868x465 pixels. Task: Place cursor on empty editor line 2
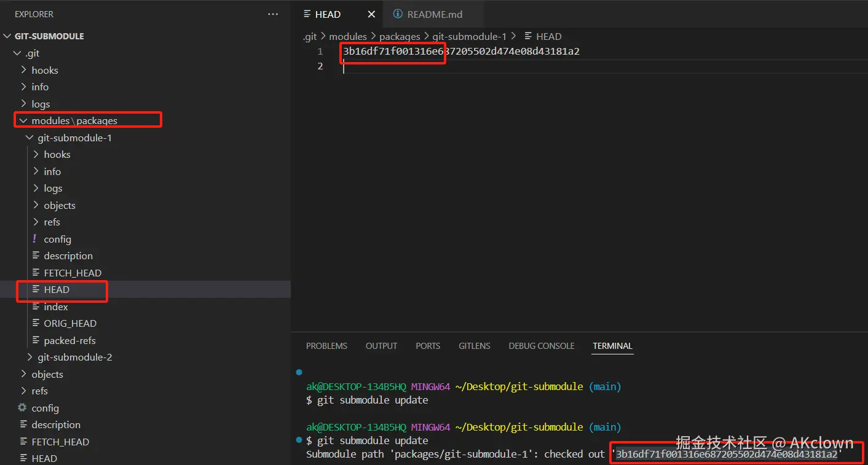(x=605, y=66)
